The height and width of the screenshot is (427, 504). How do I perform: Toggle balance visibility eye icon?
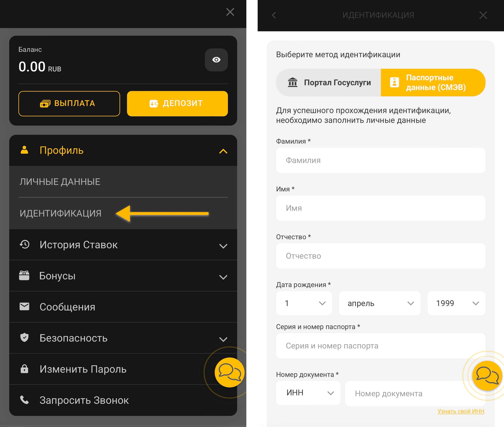[x=216, y=60]
